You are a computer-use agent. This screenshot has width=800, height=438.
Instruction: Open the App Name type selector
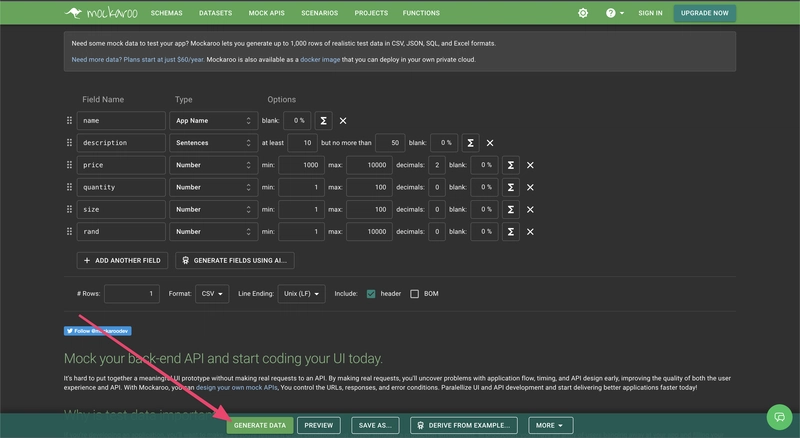point(213,121)
